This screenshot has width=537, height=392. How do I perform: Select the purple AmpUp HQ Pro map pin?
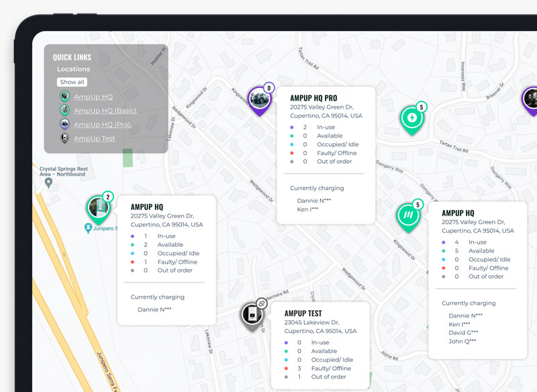[259, 101]
